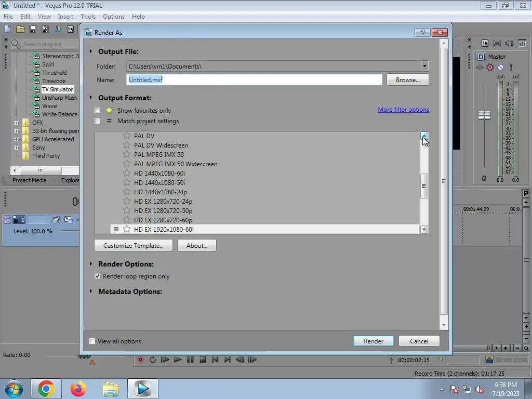Favorite the HD EX 1920x1080-60i star
Screen dimensions: 532x399
tap(127, 229)
